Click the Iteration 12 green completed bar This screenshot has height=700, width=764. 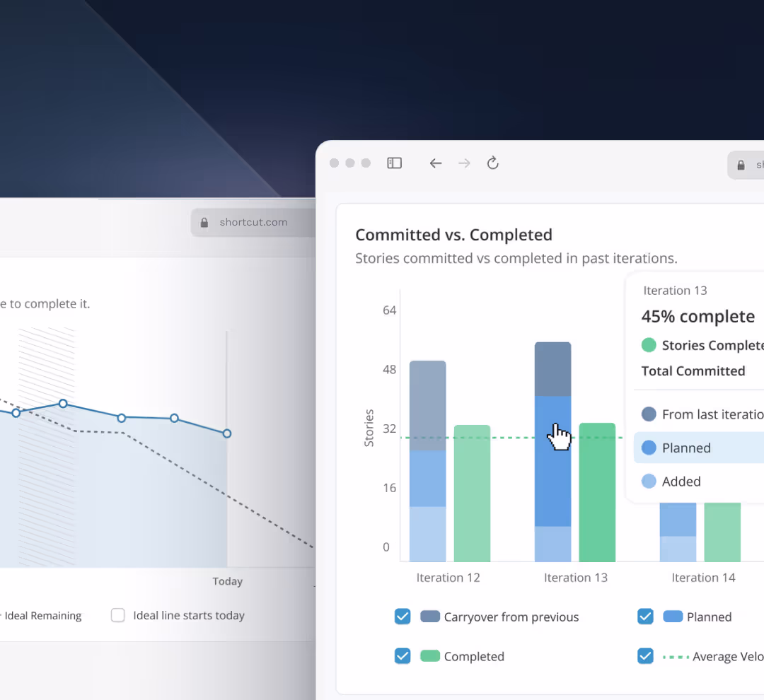click(x=472, y=493)
